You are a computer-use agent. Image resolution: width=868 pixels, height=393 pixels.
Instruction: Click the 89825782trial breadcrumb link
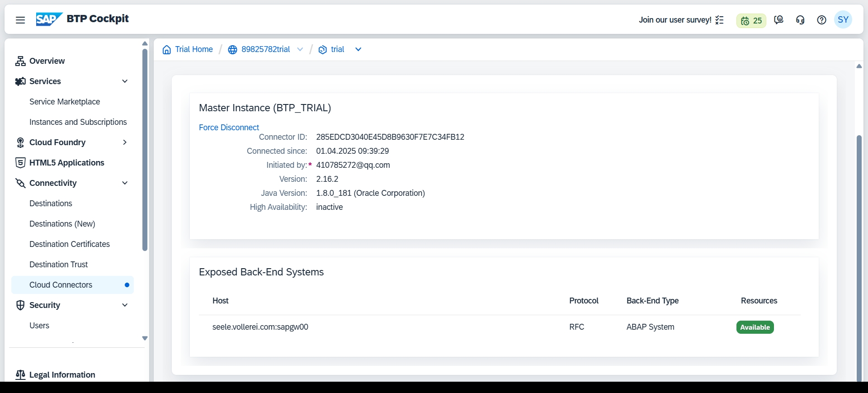tap(266, 49)
